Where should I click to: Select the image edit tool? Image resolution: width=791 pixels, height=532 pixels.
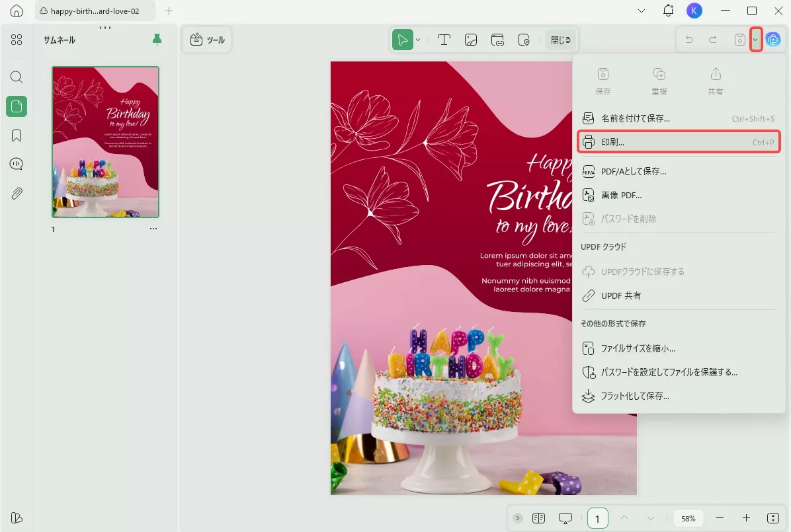click(471, 40)
